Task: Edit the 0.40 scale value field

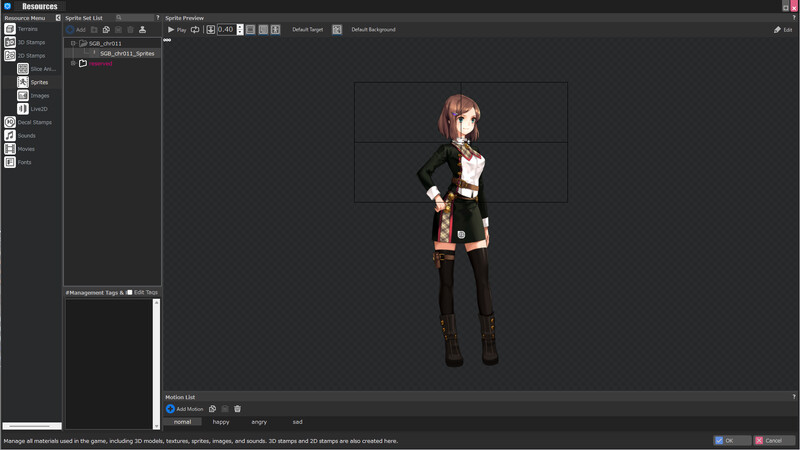Action: (226, 30)
